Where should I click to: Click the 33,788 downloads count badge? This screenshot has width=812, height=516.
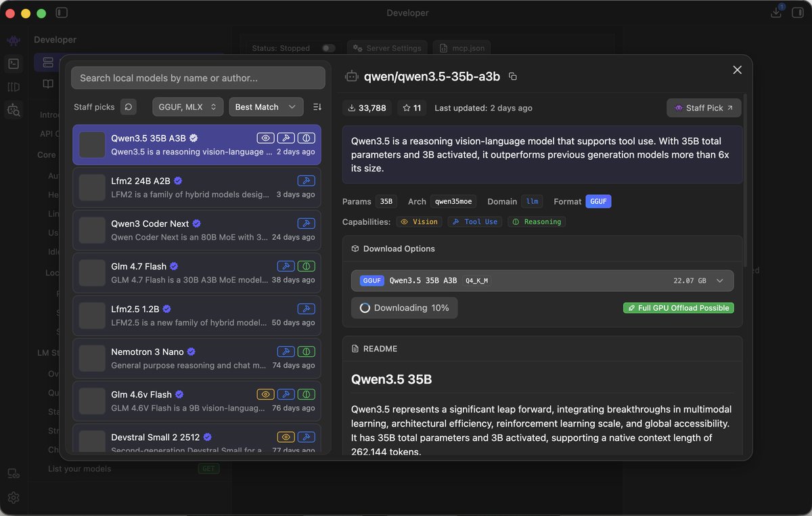[x=367, y=108]
